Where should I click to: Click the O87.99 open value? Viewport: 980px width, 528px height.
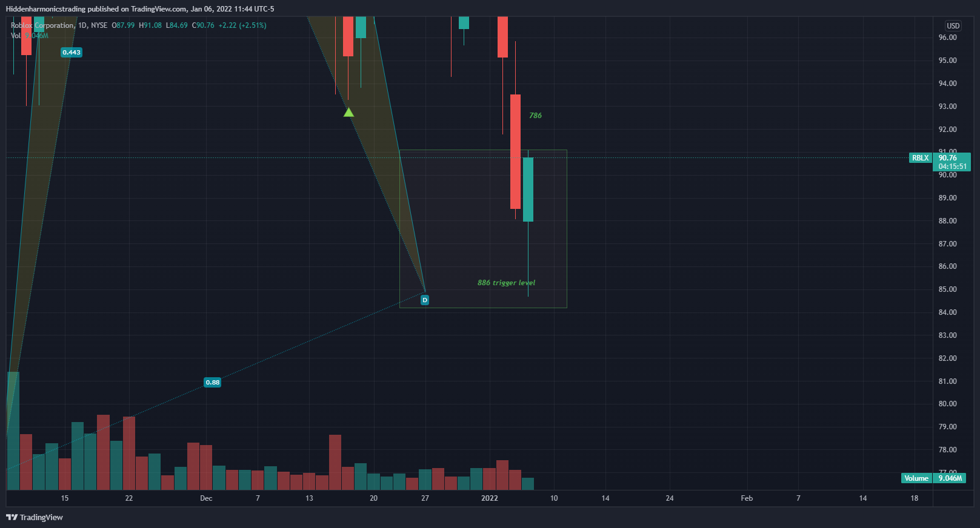[123, 25]
